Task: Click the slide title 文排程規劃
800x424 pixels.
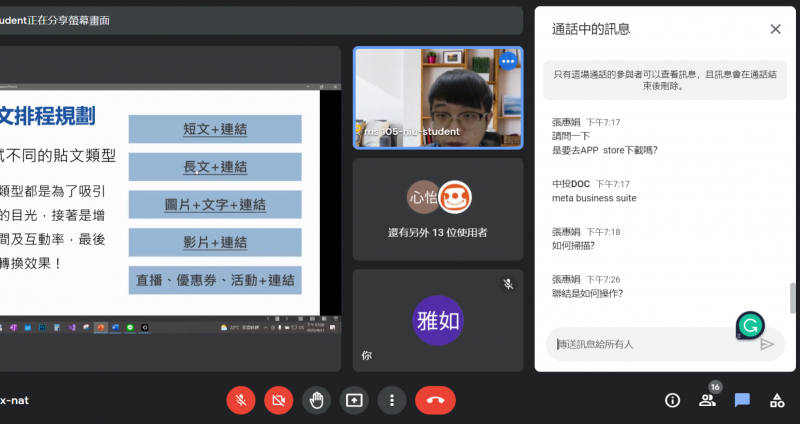Action: (47, 116)
